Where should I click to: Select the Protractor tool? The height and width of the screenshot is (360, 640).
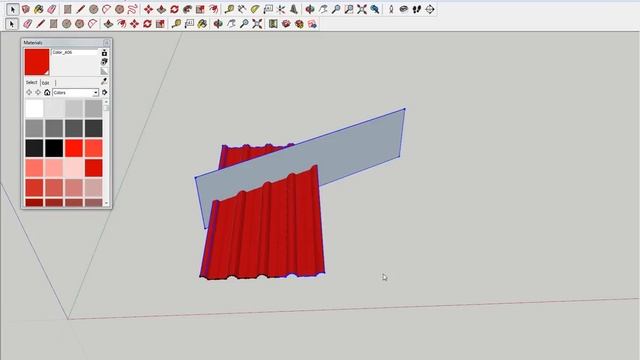pyautogui.click(x=255, y=9)
